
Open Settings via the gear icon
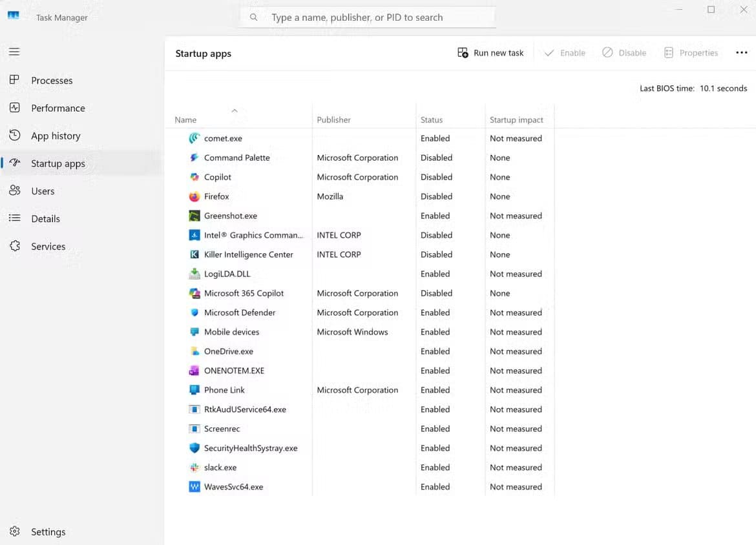coord(14,531)
